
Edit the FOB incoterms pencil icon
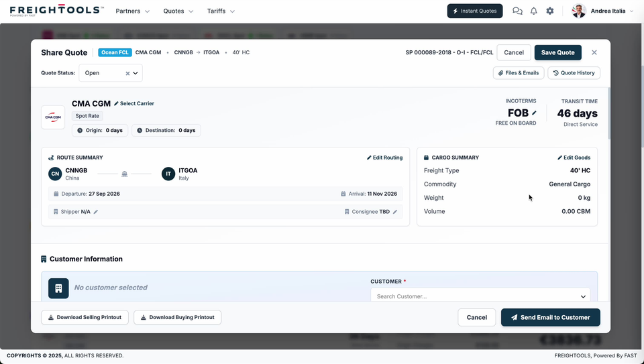pyautogui.click(x=534, y=113)
